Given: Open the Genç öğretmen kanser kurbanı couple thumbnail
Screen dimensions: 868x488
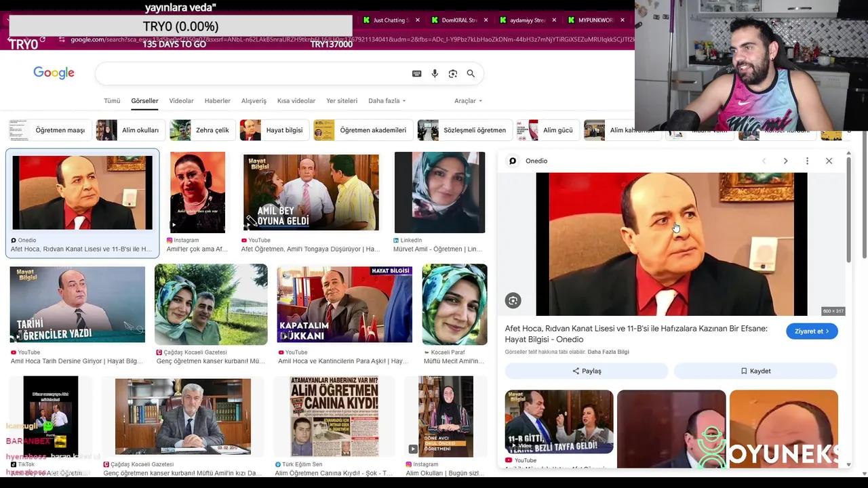Looking at the screenshot, I should click(211, 304).
